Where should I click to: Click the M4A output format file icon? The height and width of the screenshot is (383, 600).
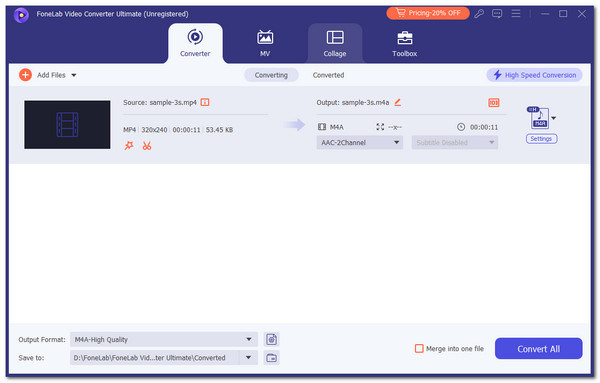(x=539, y=117)
